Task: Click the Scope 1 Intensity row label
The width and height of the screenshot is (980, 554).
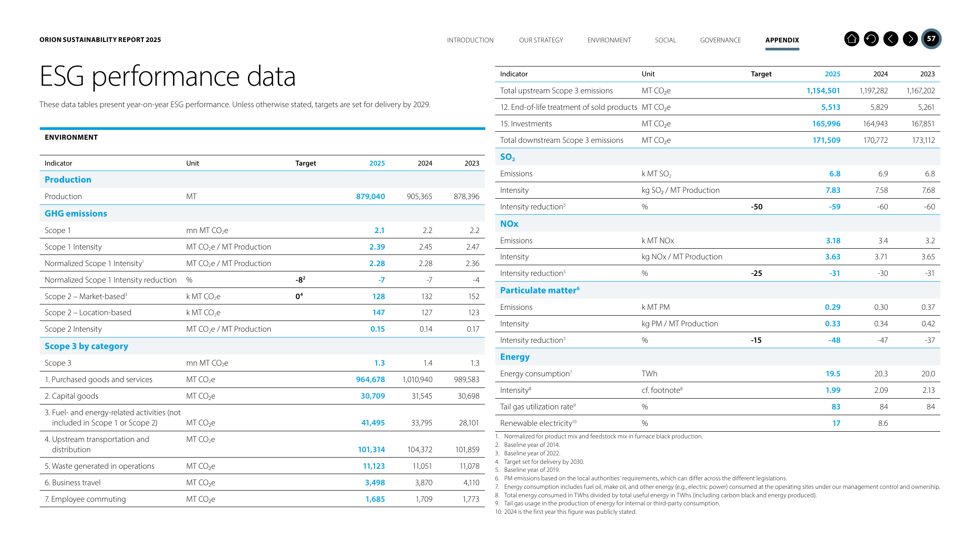Action: tap(73, 247)
